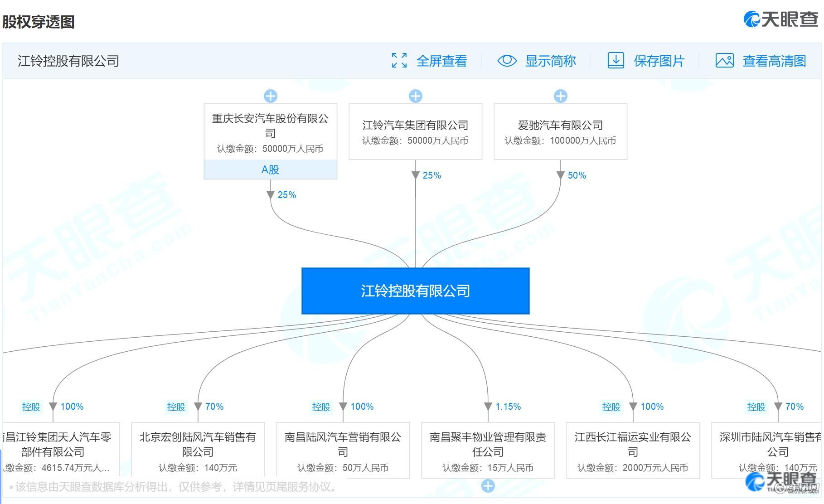Click the 控股 tag above 南昌江铃集团天人
The height and width of the screenshot is (504, 824).
31,407
